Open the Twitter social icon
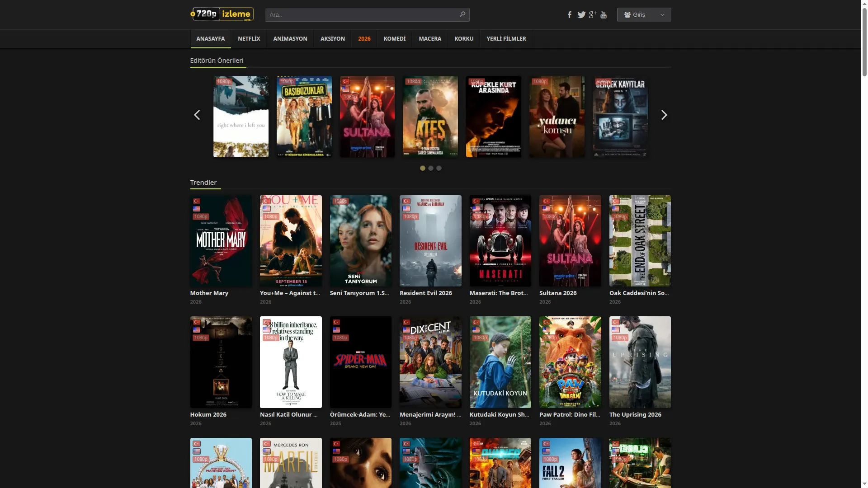 [x=581, y=15]
